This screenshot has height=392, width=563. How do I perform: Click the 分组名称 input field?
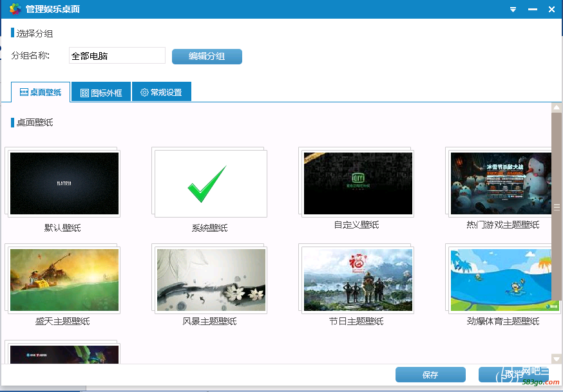click(x=117, y=55)
